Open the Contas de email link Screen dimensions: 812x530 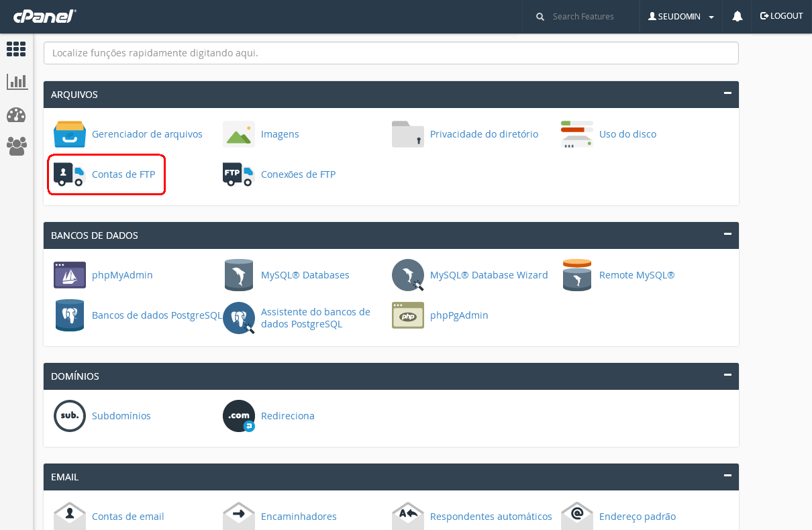[x=128, y=517]
